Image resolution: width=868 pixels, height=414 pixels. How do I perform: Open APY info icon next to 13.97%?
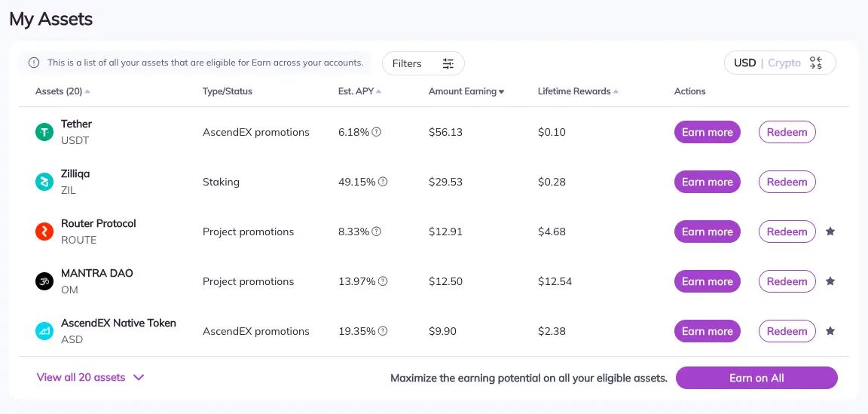tap(383, 281)
